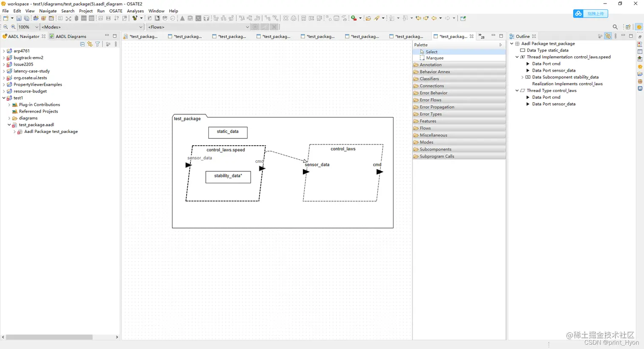Screen dimensions: 644x349
Task: Select the static_data box in diagram
Action: pyautogui.click(x=228, y=133)
